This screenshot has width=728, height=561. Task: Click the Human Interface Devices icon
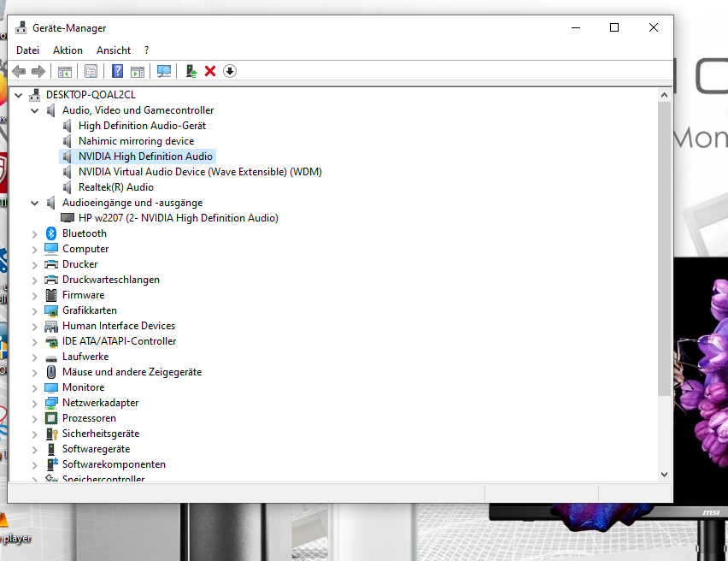pyautogui.click(x=51, y=327)
